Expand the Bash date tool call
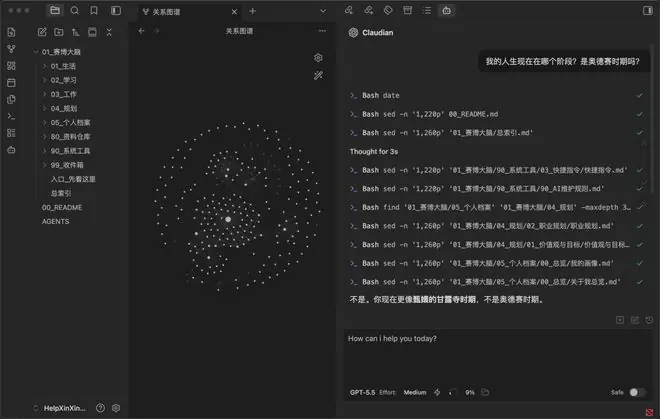Viewport: 660px width, 419px height. point(497,96)
